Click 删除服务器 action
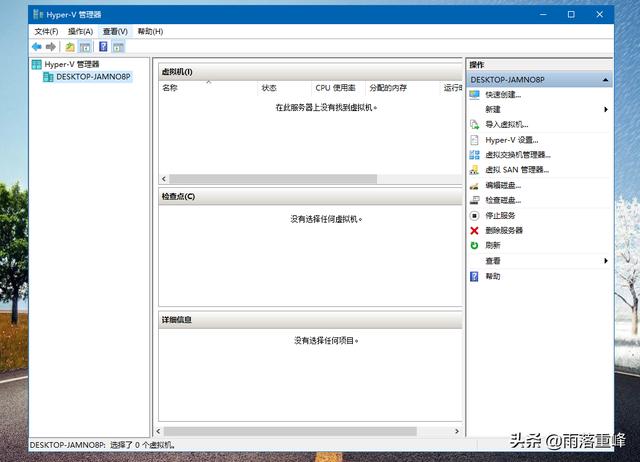 (x=504, y=231)
